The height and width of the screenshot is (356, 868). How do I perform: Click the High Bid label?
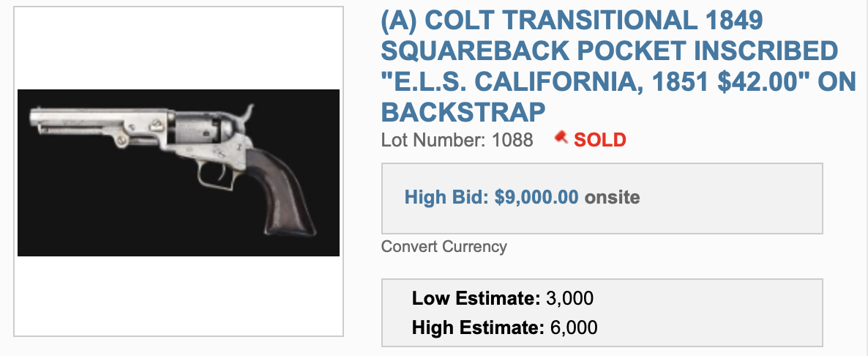coord(447,197)
